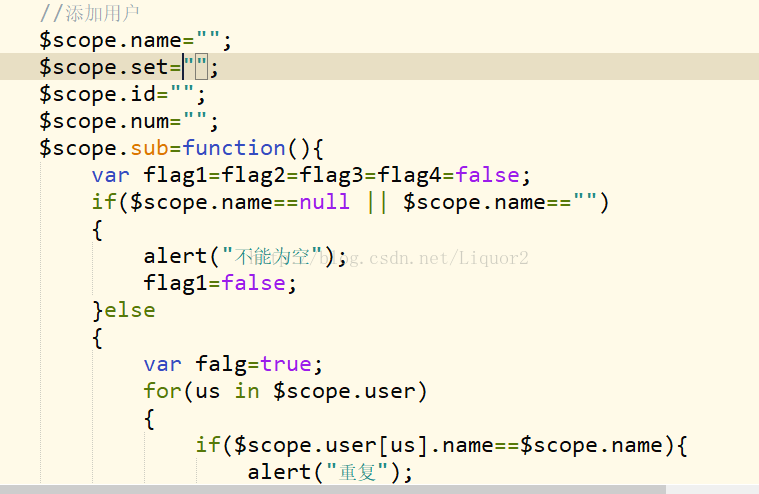Screen dimensions: 759x494
Task: Click the comment line 添加用户
Action: pyautogui.click(x=90, y=13)
